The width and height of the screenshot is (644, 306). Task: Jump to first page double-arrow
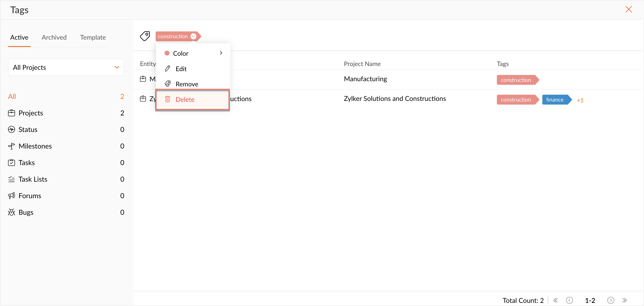tap(555, 300)
